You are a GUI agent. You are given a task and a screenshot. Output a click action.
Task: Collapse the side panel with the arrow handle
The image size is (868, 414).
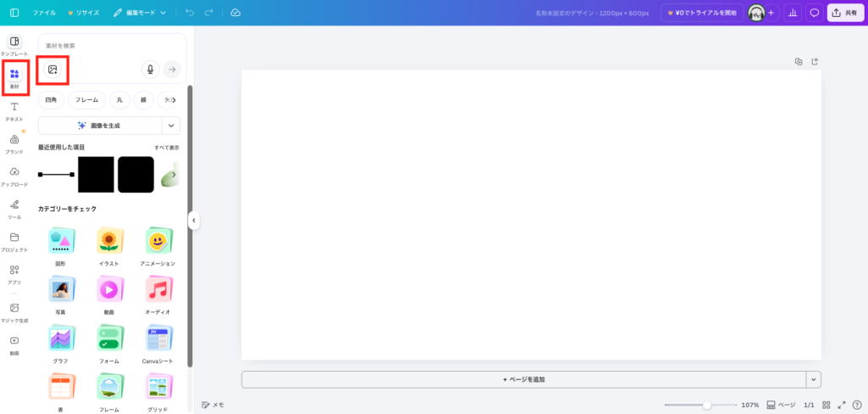(x=194, y=220)
